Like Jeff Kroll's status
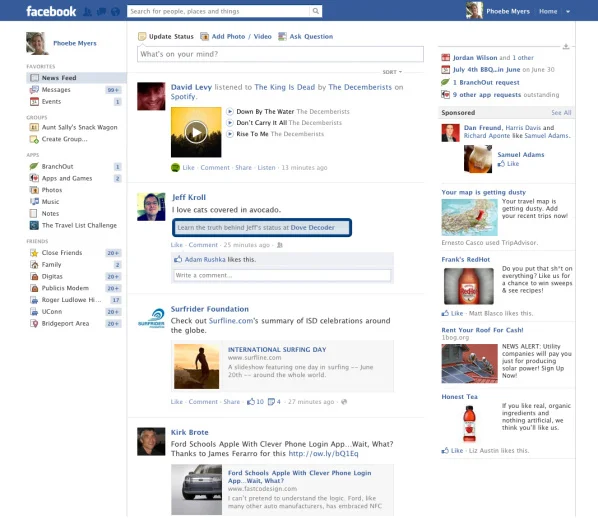This screenshot has width=598, height=520. point(177,245)
